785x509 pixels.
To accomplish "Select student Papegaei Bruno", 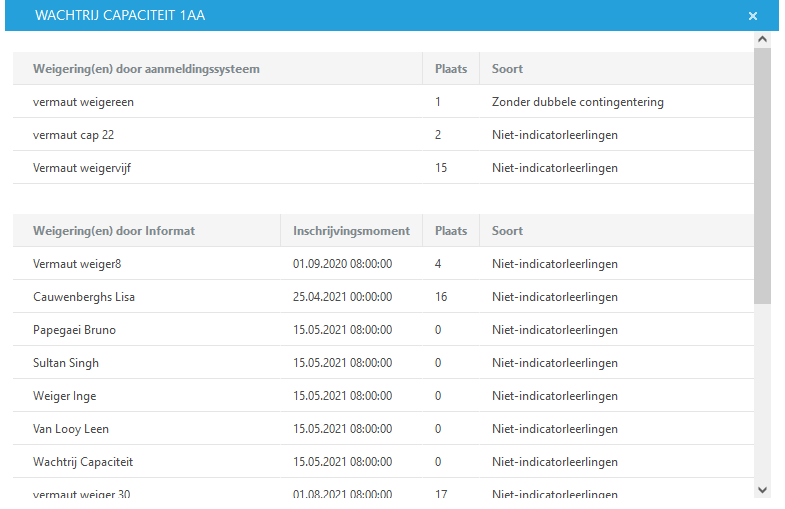I will coord(75,330).
